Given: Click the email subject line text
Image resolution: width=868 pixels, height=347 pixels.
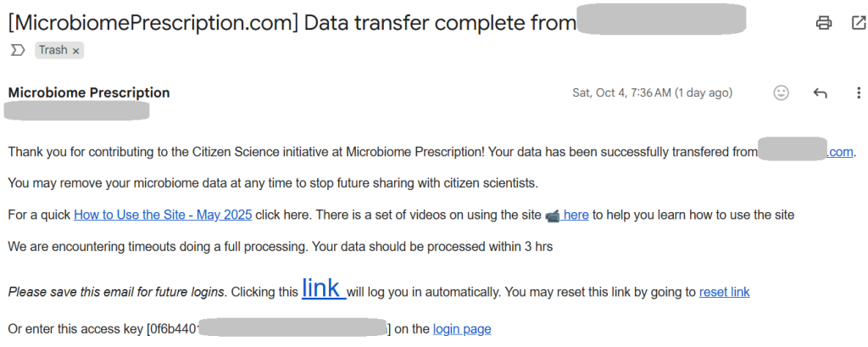Looking at the screenshot, I should point(292,23).
